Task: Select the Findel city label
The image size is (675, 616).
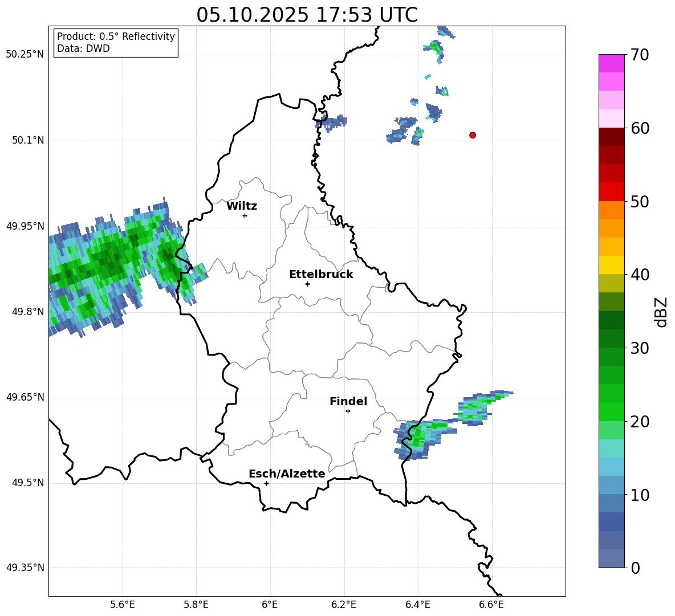Action: coord(348,401)
